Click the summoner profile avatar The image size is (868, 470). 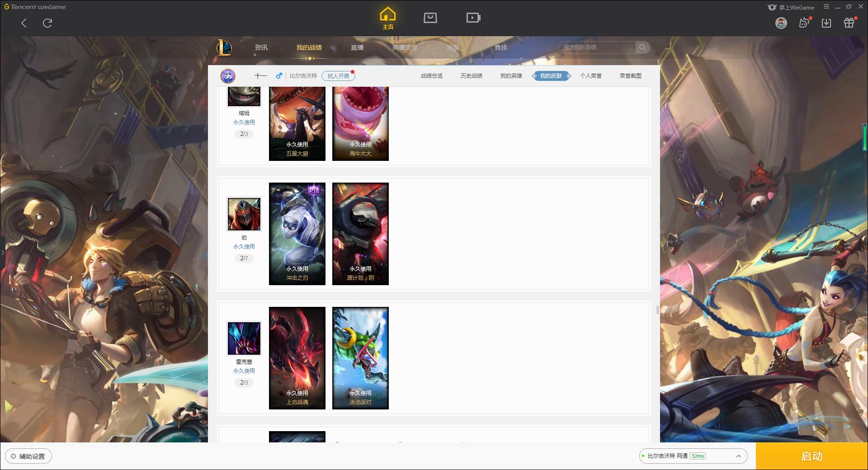point(228,75)
